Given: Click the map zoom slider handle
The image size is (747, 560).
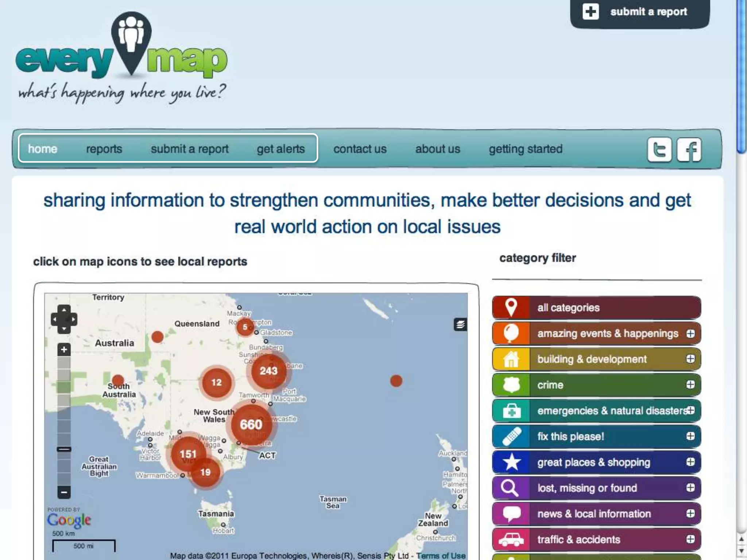Looking at the screenshot, I should [x=64, y=449].
